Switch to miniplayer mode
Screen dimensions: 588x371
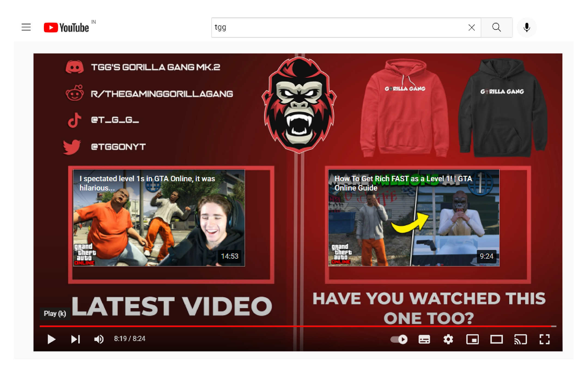click(472, 339)
